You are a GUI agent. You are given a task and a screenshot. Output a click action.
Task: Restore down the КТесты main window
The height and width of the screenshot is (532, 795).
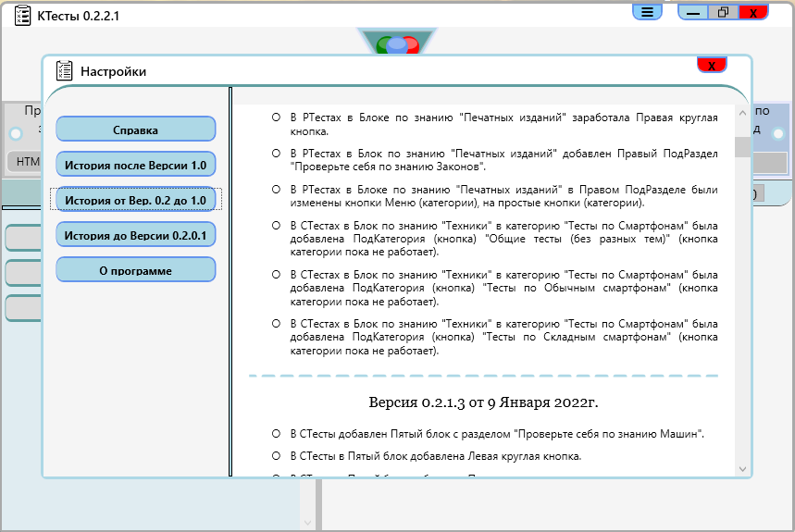(x=723, y=12)
